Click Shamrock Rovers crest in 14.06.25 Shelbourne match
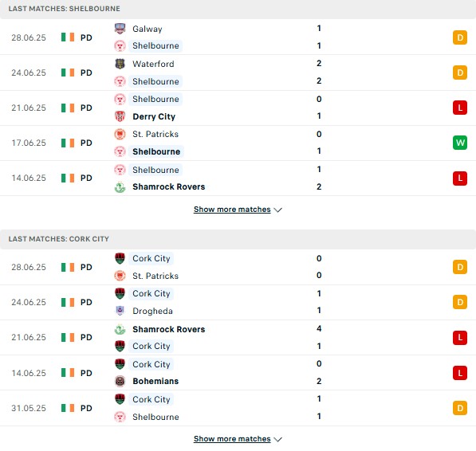The image size is (476, 451). (120, 186)
